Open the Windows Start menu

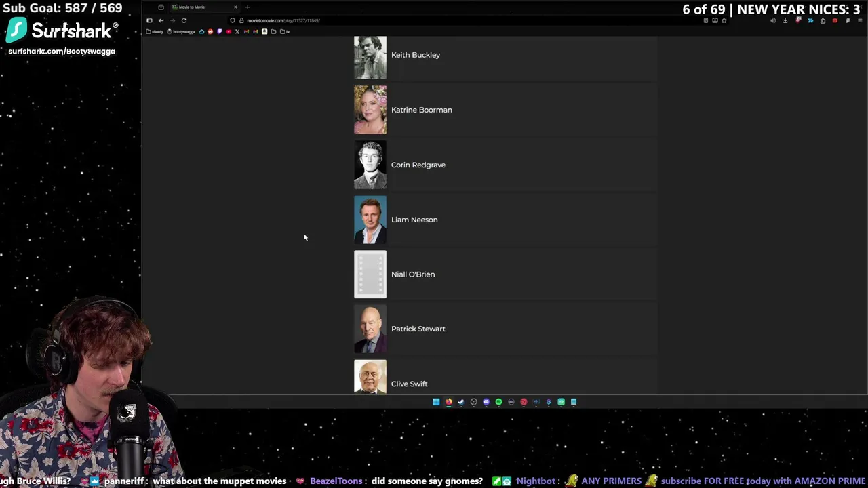tap(436, 402)
